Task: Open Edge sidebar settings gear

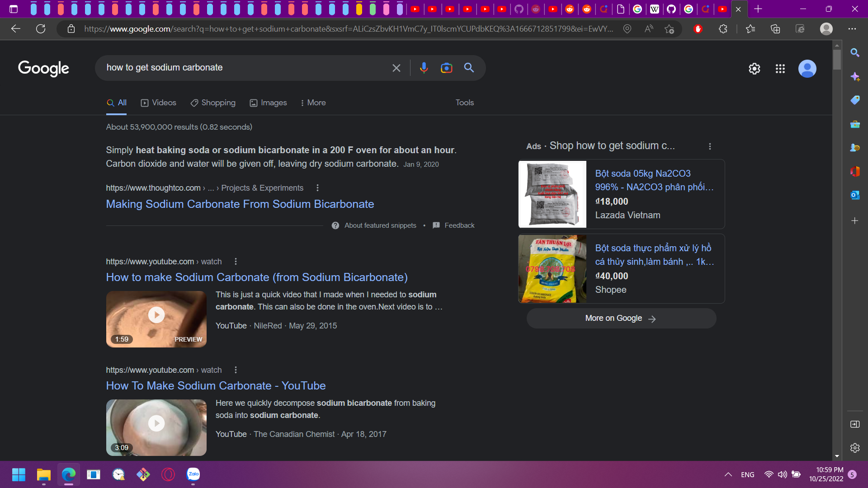Action: (854, 448)
